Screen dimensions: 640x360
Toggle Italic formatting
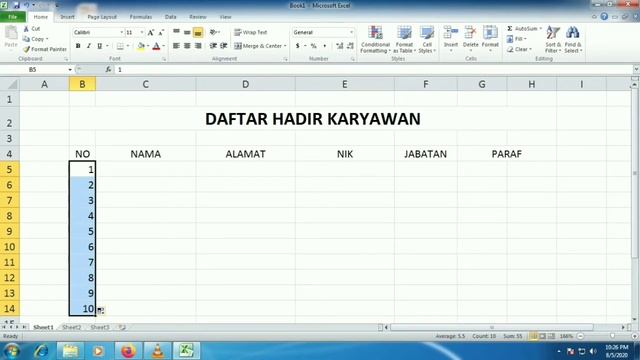click(x=88, y=46)
